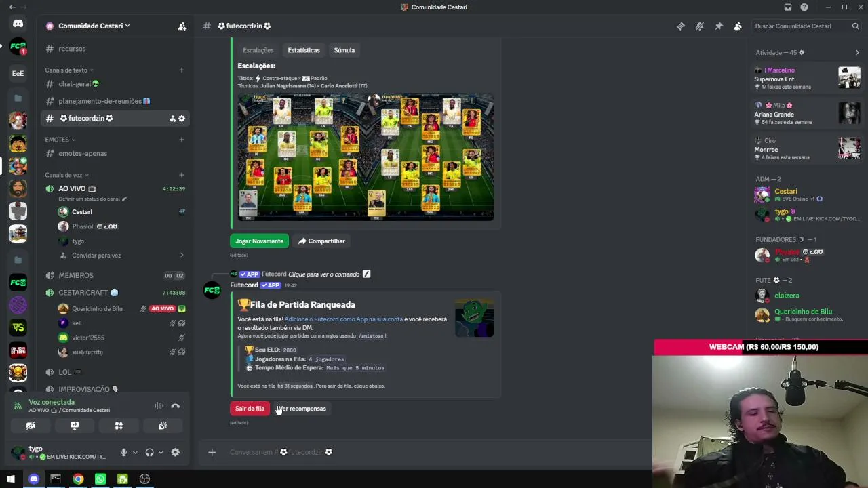The width and height of the screenshot is (868, 488).
Task: Open WhatsApp from taskbar
Action: tap(100, 479)
